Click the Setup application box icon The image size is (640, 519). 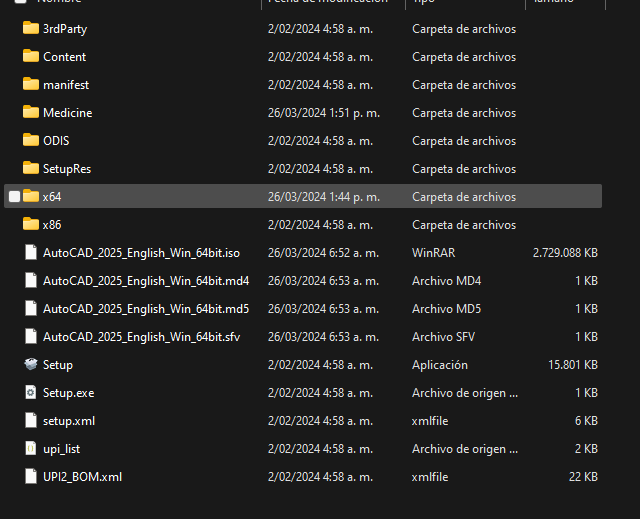click(31, 364)
